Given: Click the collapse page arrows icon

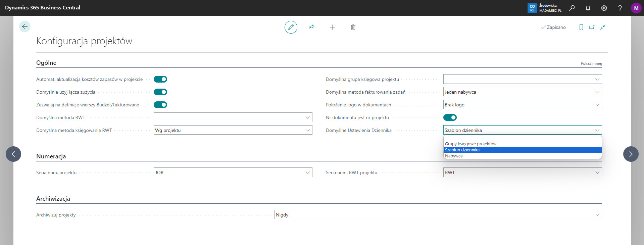Looking at the screenshot, I should click(603, 27).
